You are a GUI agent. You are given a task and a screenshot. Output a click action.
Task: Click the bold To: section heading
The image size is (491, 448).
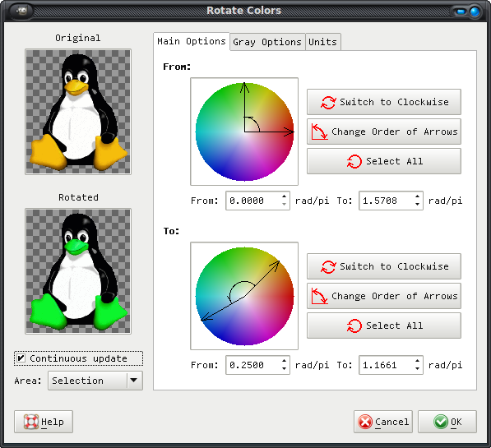coord(171,231)
